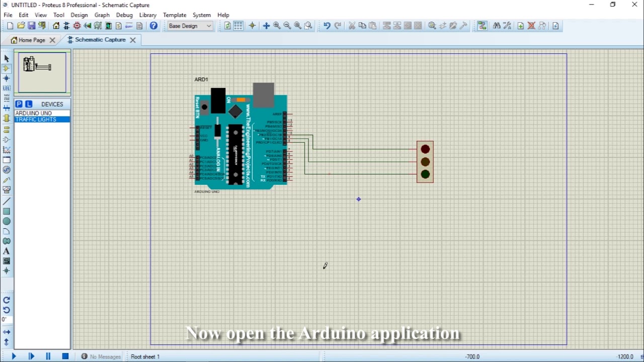Open PCB Layout with the red chip icon
Viewport: 644px width, 362px height.
tap(77, 26)
